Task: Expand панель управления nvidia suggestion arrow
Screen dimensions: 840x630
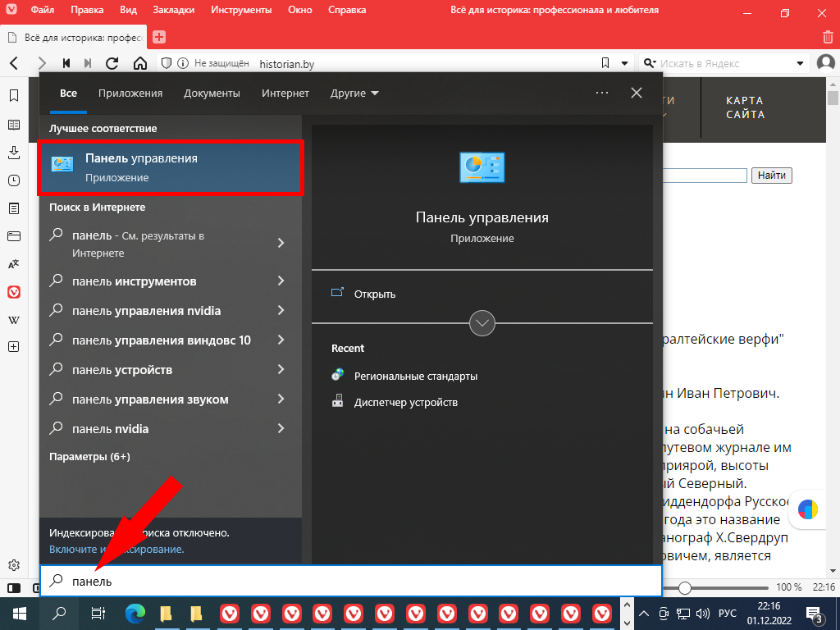Action: click(281, 311)
